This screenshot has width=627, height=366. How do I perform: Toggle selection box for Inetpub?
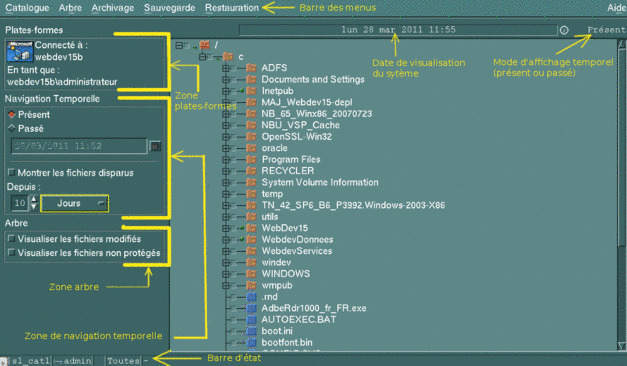point(234,91)
